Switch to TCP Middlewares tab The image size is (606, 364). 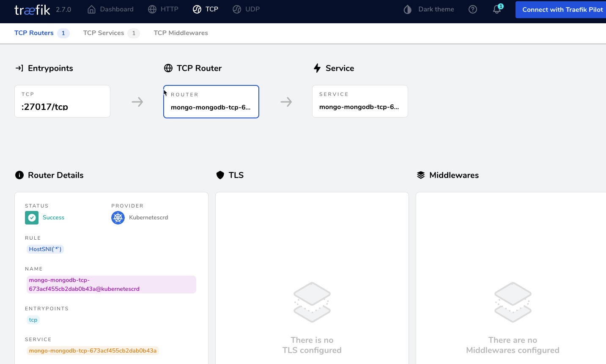point(181,33)
